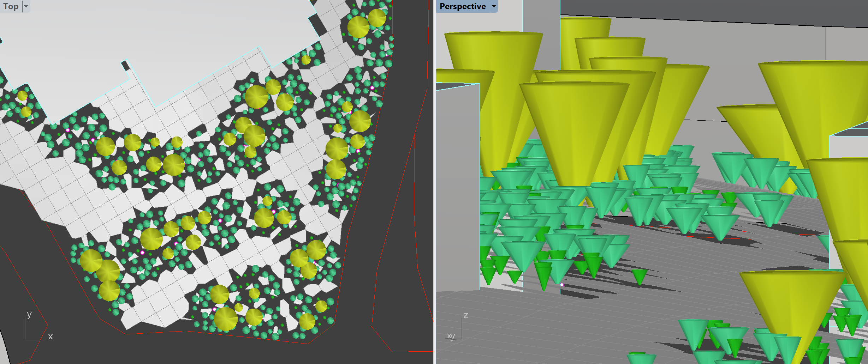Click the Top viewport title label

(11, 6)
